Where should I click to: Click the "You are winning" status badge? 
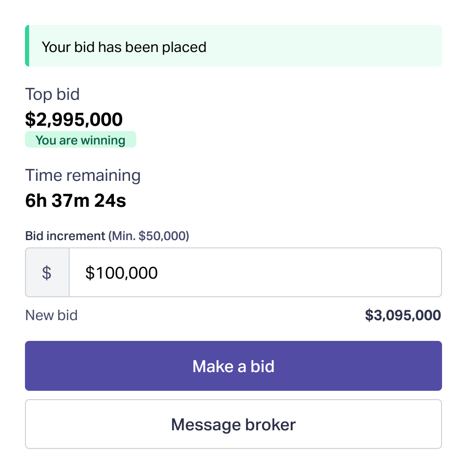(x=81, y=140)
